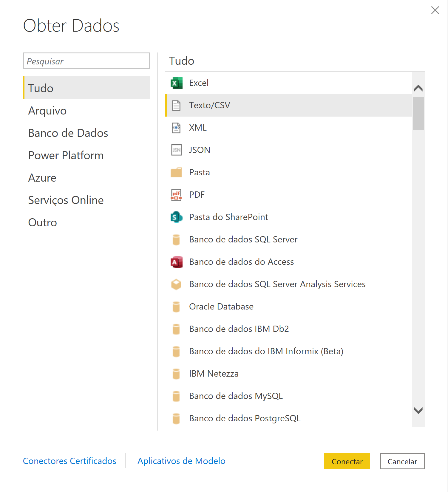The image size is (448, 492).
Task: Click the Excel connector icon
Action: tap(176, 83)
